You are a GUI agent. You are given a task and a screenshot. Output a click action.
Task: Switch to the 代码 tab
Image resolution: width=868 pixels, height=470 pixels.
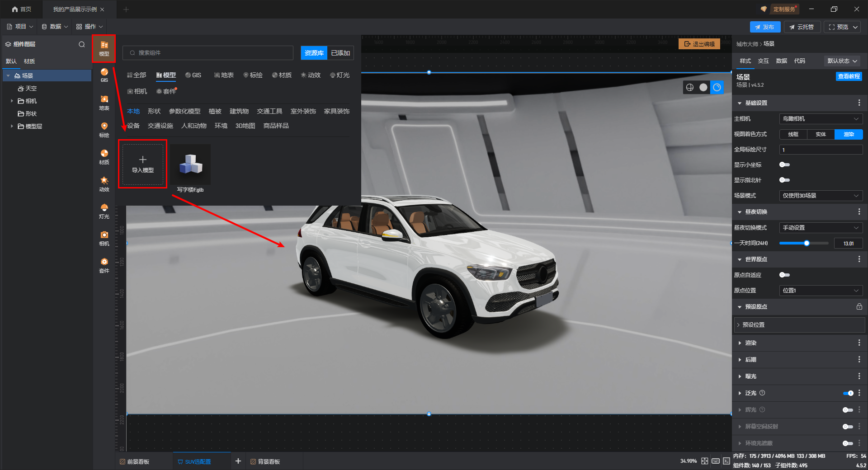pyautogui.click(x=800, y=61)
